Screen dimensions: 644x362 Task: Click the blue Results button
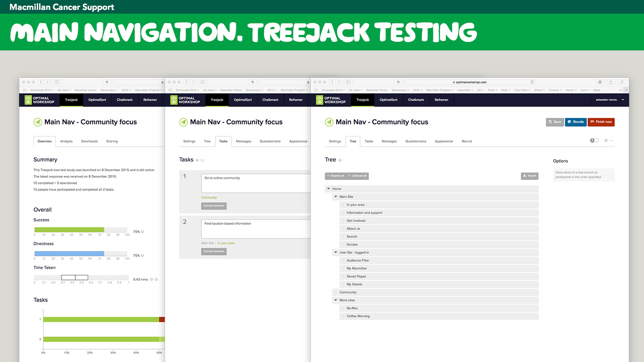pos(576,122)
